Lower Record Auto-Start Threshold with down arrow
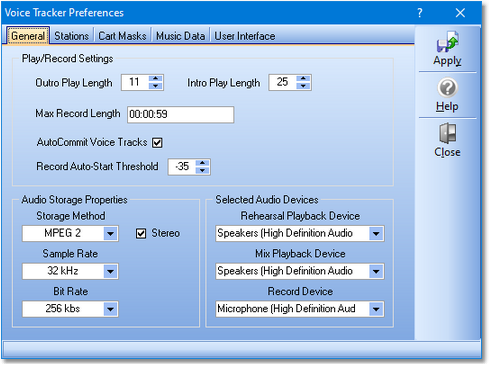Image resolution: width=489 pixels, height=366 pixels. click(x=202, y=170)
